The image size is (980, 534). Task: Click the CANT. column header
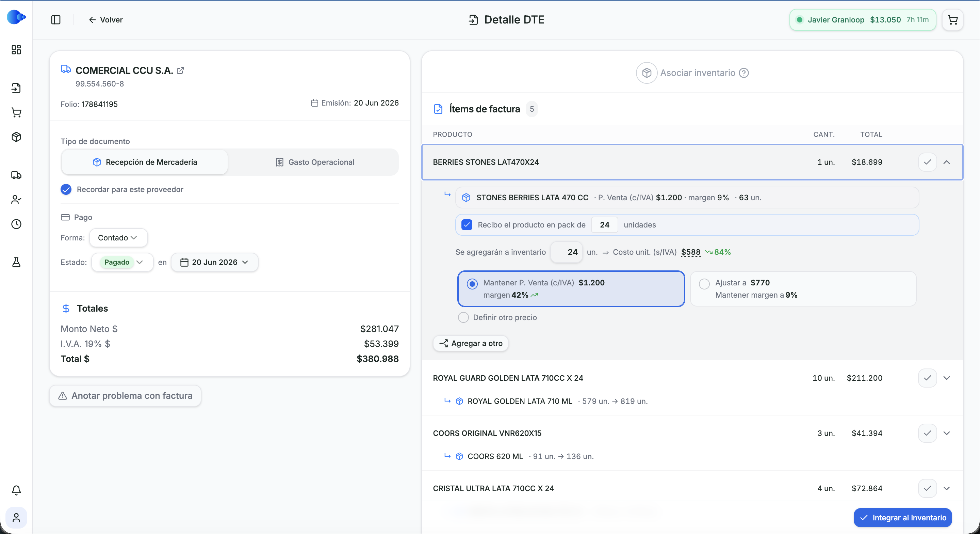click(x=824, y=135)
